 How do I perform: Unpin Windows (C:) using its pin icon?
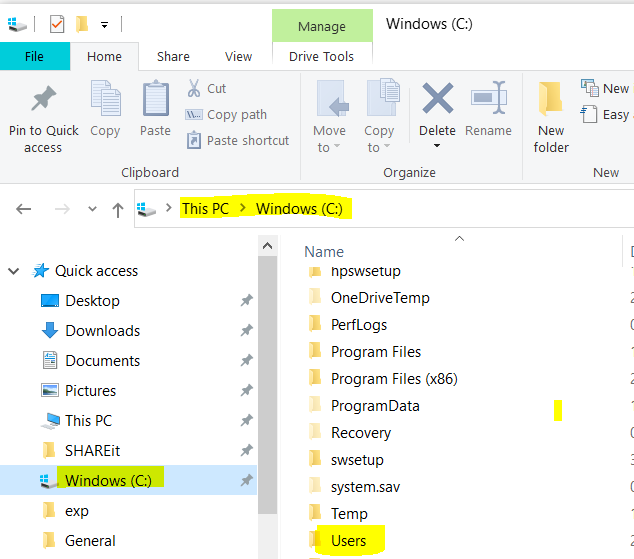tap(247, 480)
